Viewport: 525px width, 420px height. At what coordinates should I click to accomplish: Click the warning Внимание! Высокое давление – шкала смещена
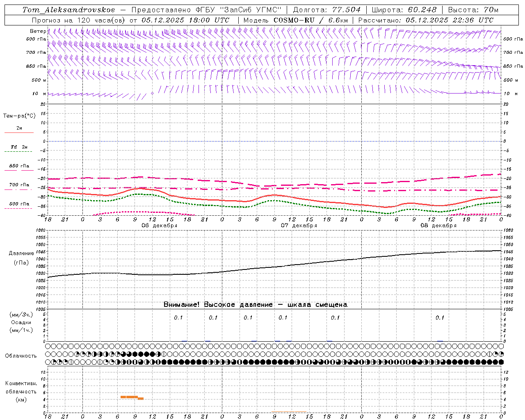pos(256,304)
